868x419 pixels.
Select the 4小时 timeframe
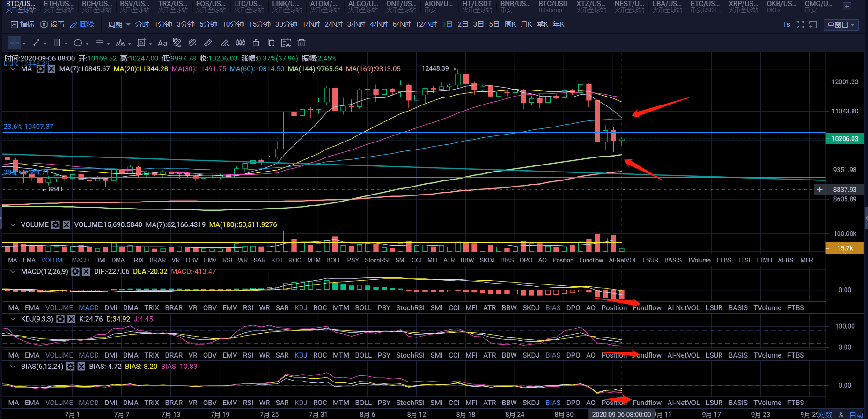click(x=379, y=24)
